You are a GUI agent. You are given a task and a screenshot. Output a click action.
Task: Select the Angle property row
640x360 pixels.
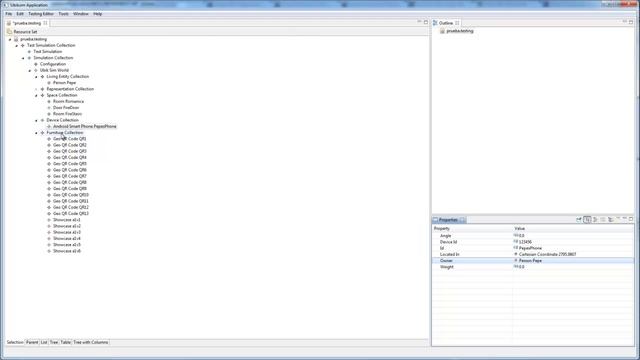click(533, 236)
